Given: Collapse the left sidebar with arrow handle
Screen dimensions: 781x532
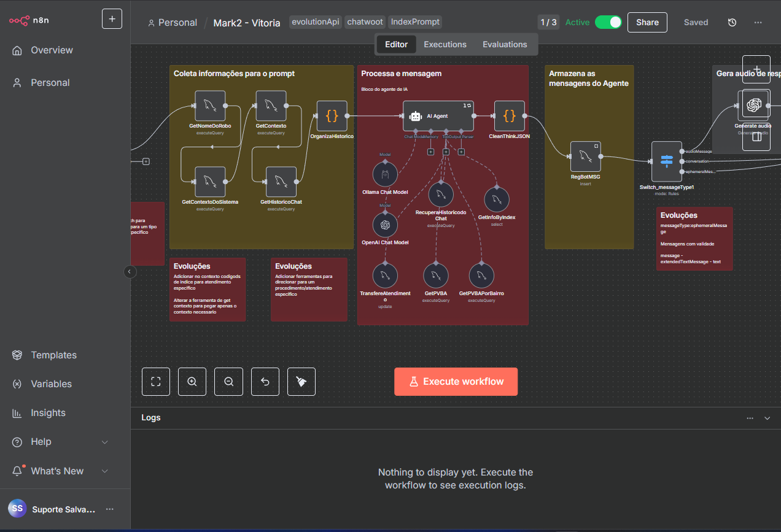Looking at the screenshot, I should [x=130, y=271].
